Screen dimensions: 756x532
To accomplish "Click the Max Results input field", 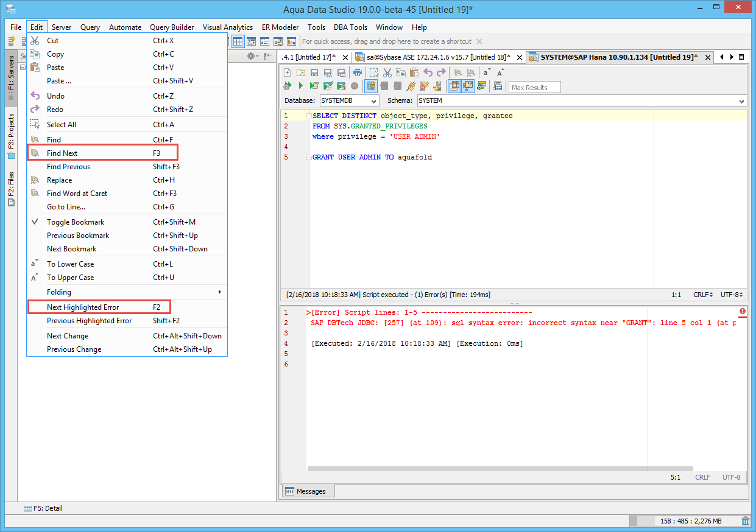I will click(534, 88).
